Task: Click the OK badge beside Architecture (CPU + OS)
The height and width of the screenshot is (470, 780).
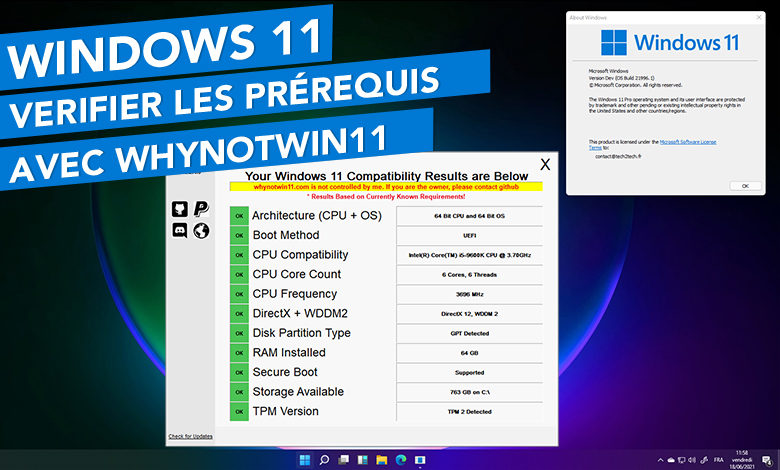Action: (239, 216)
